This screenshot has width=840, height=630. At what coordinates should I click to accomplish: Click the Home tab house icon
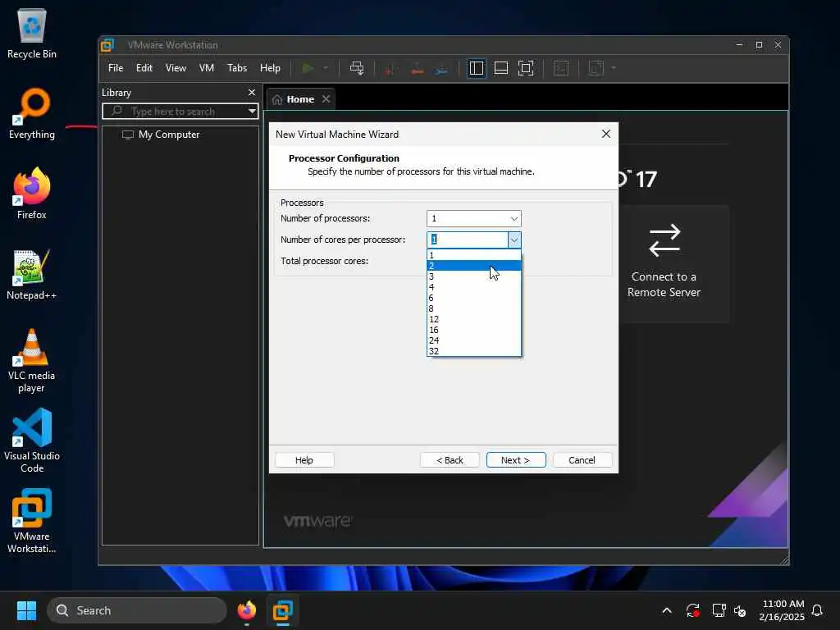pos(277,99)
